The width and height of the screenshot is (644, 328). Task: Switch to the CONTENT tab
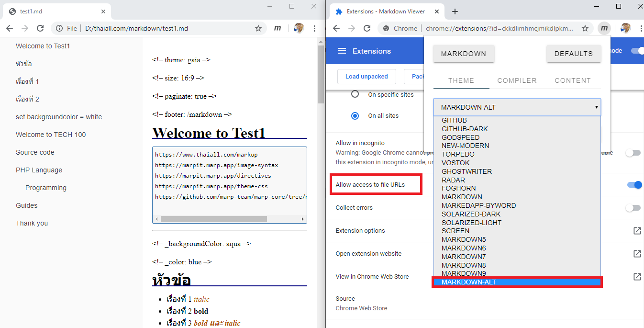(x=572, y=80)
